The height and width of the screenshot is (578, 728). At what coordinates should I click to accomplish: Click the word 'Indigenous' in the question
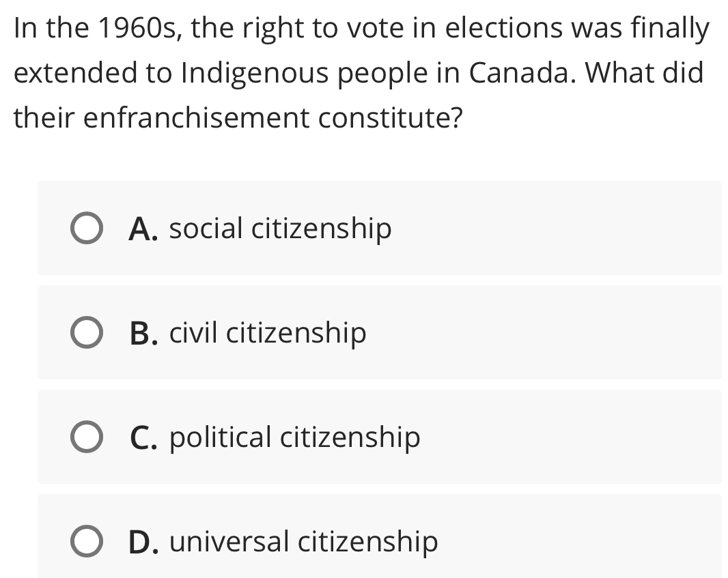coord(255,73)
